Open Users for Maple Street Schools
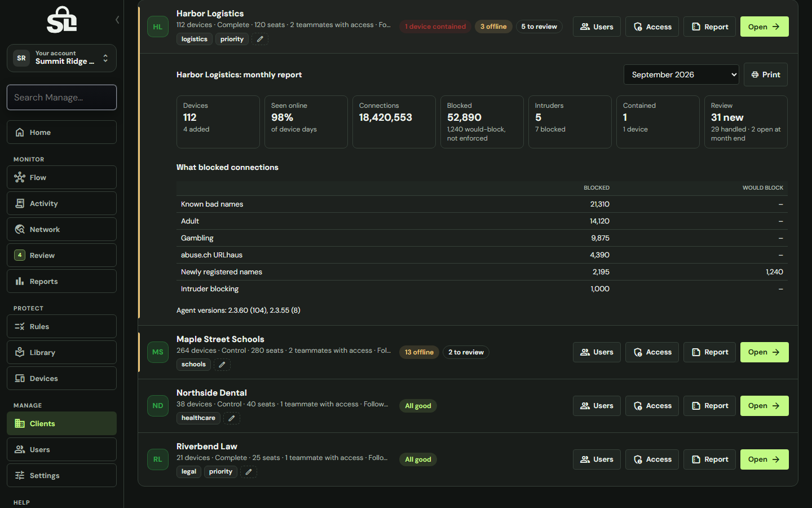812x508 pixels. [x=597, y=352]
